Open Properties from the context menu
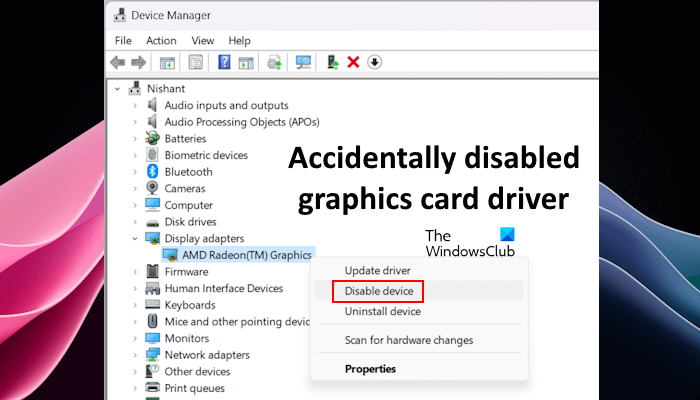The height and width of the screenshot is (400, 700). [419, 369]
